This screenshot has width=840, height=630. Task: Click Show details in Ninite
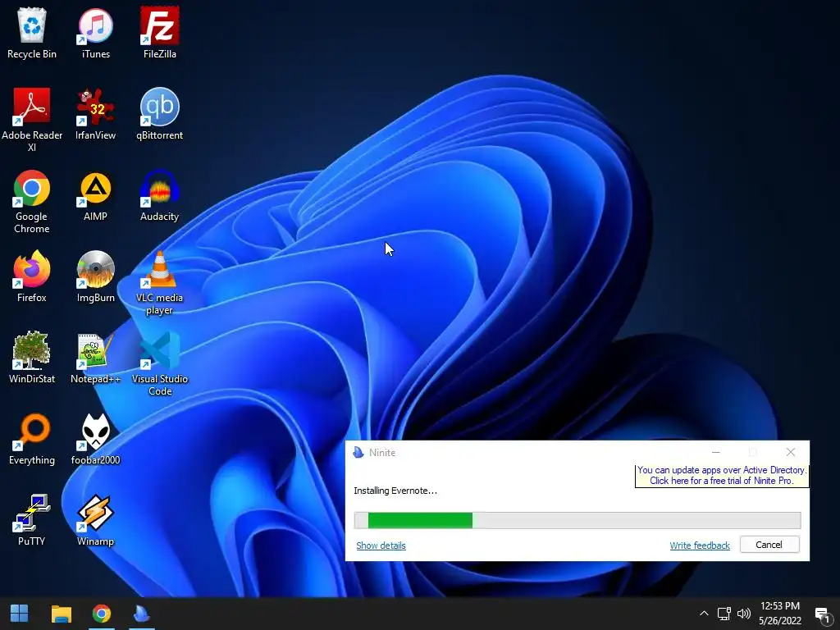click(381, 546)
